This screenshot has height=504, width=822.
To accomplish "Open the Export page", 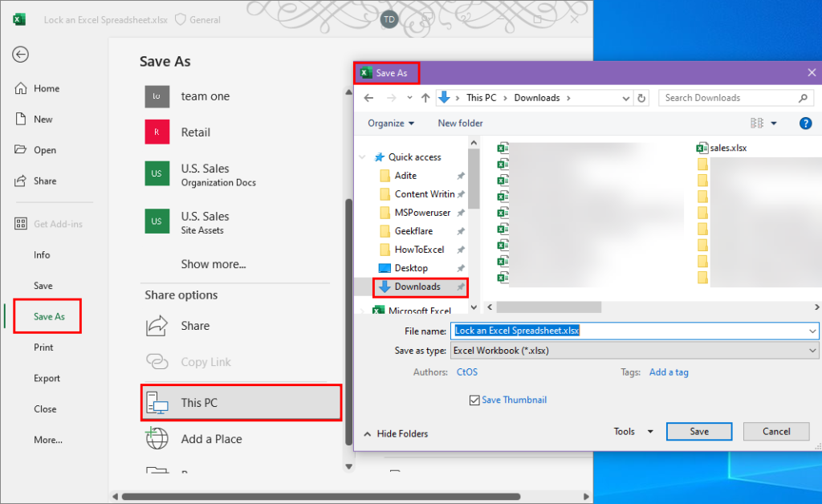I will point(47,378).
